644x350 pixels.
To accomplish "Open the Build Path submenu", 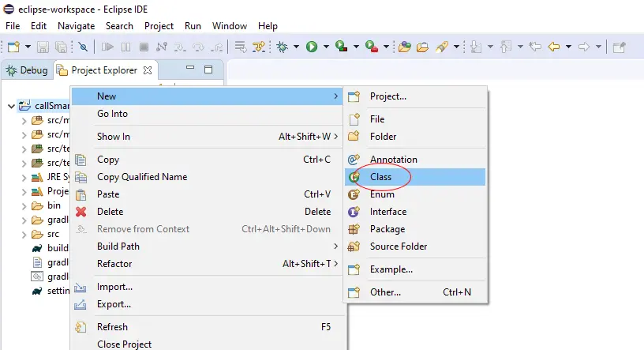I will 207,247.
